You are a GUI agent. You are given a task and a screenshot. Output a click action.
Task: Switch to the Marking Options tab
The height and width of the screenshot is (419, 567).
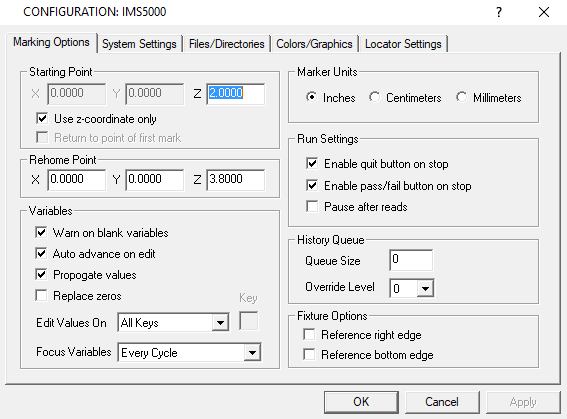coord(51,42)
